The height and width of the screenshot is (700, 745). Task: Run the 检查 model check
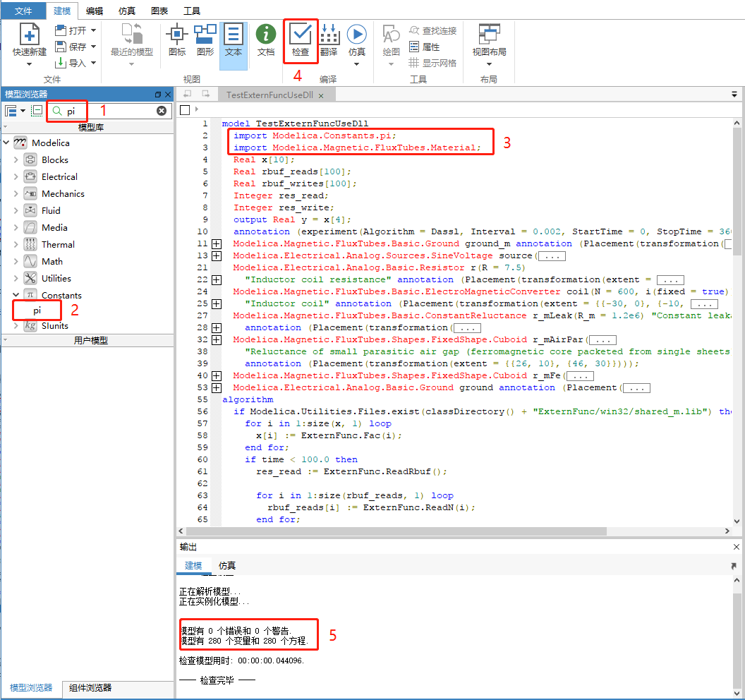301,40
